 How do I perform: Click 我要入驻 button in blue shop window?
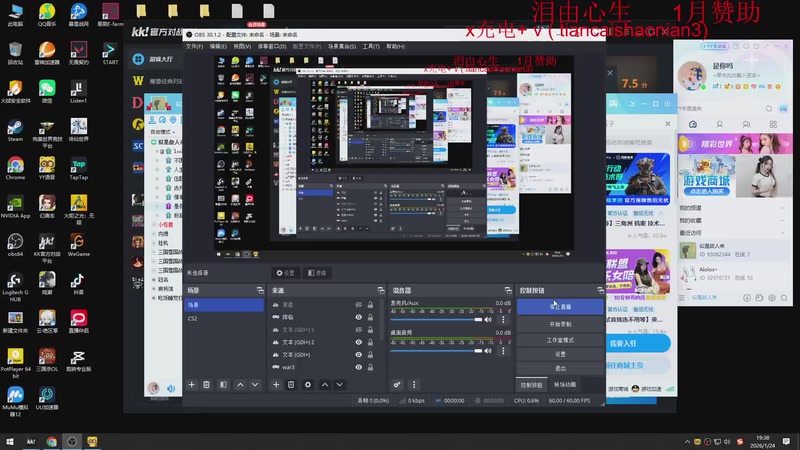pyautogui.click(x=638, y=343)
